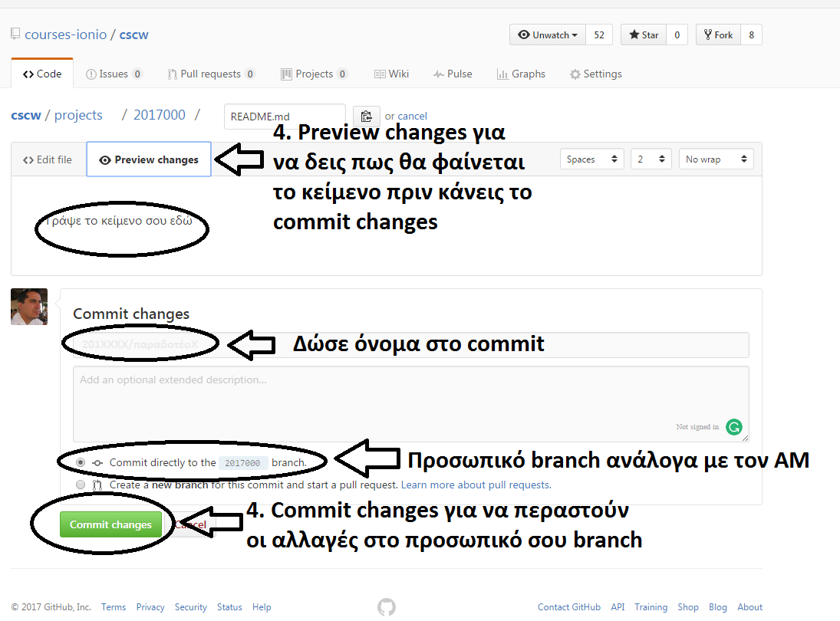Click the cscw breadcrumb link
The width and height of the screenshot is (840, 621).
pos(26,115)
